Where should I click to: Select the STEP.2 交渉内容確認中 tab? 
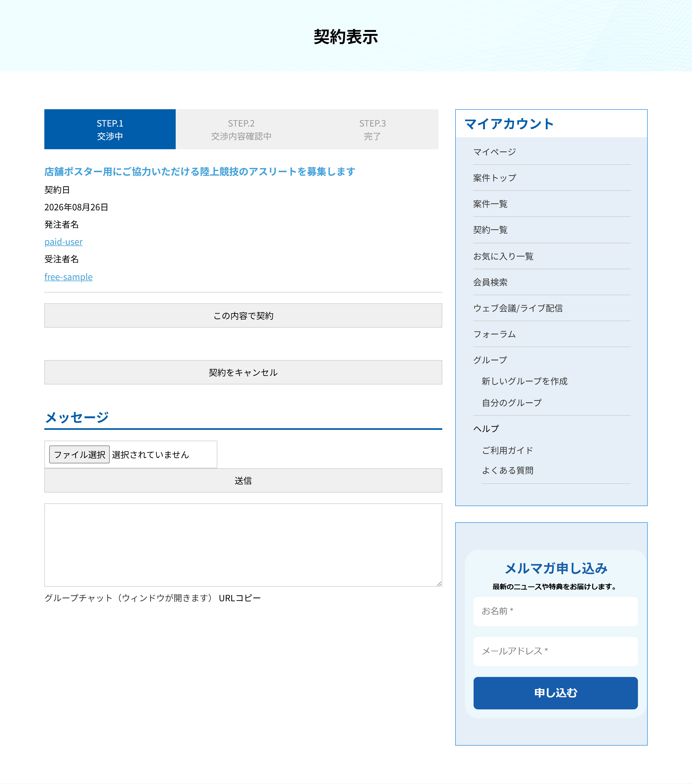[x=241, y=129]
